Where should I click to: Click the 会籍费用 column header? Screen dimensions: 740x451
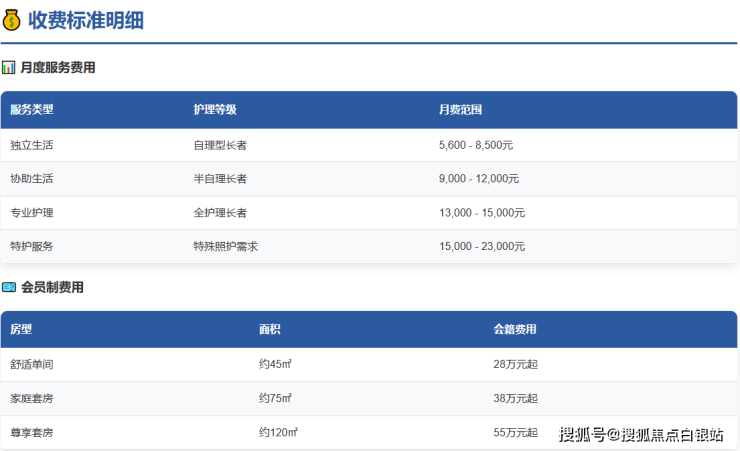(515, 329)
